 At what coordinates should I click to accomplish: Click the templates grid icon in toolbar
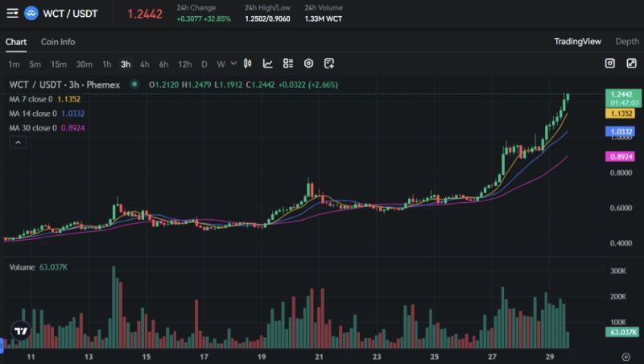pos(288,64)
